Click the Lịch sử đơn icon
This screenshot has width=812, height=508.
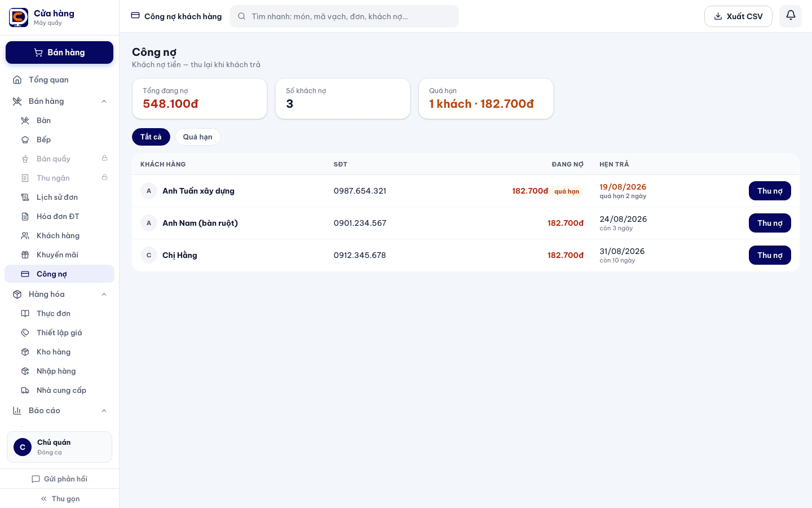(25, 197)
